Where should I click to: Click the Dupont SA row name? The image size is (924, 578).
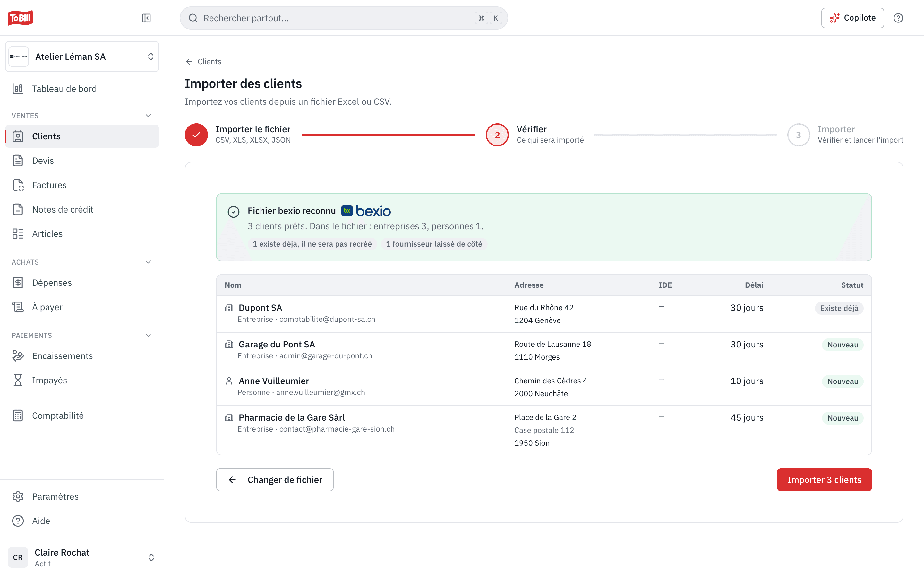coord(260,308)
